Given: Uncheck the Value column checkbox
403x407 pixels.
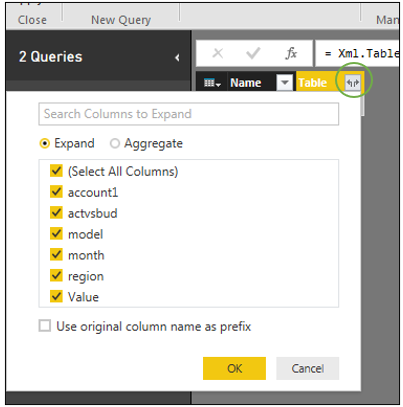Looking at the screenshot, I should point(56,296).
